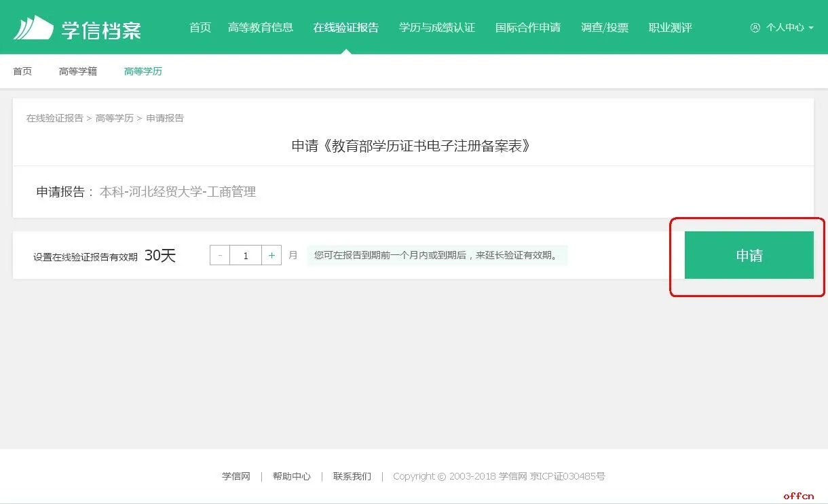Open the 高等教育信息 navigation menu item
The height and width of the screenshot is (504, 828).
261,28
